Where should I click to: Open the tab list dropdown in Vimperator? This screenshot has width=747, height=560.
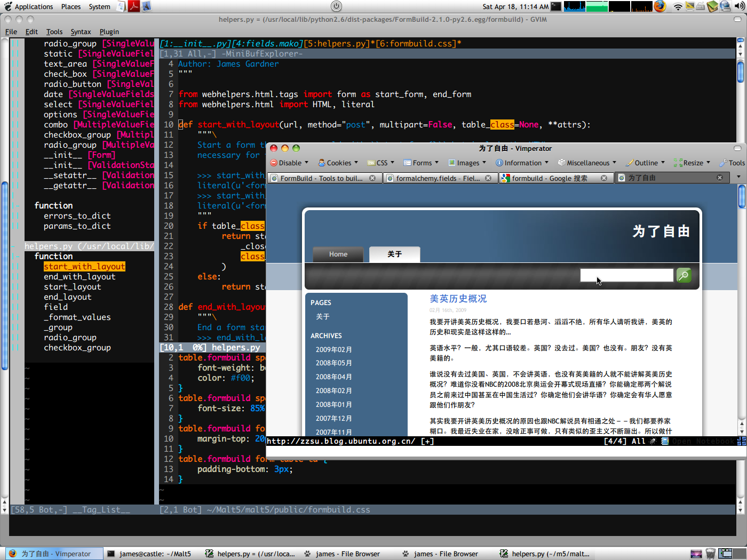pyautogui.click(x=739, y=178)
